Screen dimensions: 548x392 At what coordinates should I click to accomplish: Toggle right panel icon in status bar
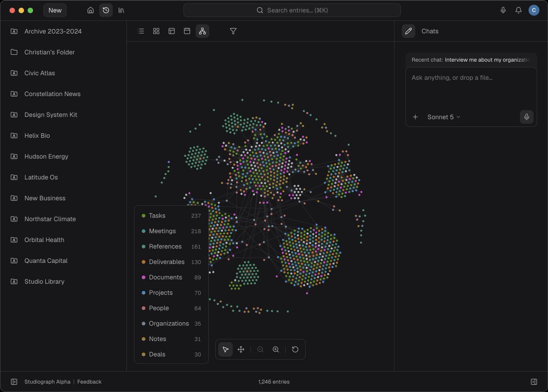click(x=534, y=381)
